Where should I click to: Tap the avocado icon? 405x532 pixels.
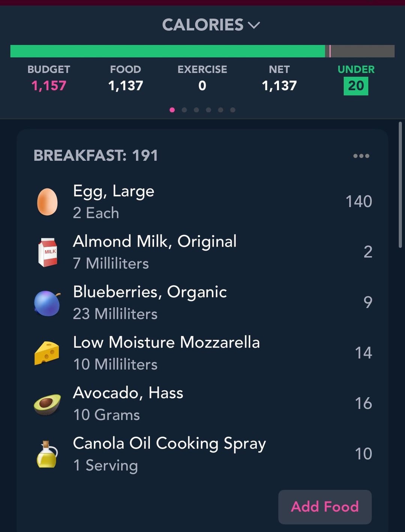pos(47,404)
